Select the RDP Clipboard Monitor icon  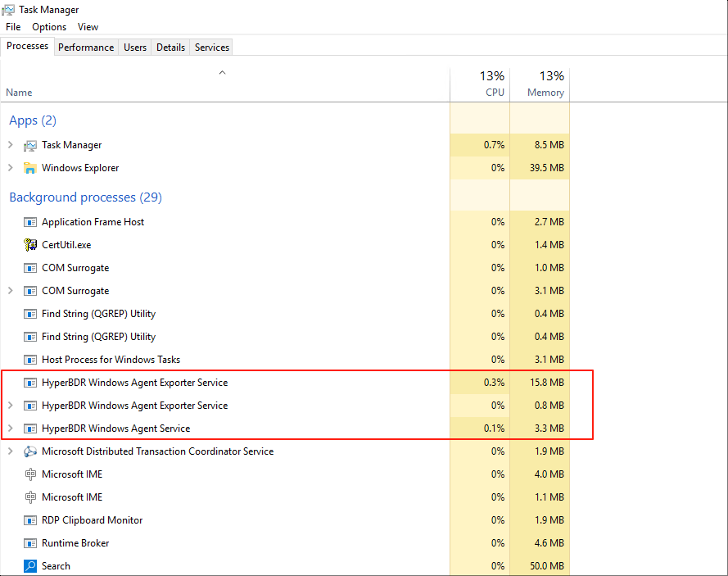(x=30, y=520)
